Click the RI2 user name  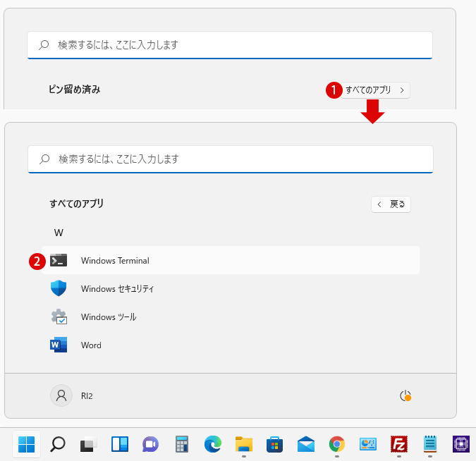(87, 396)
